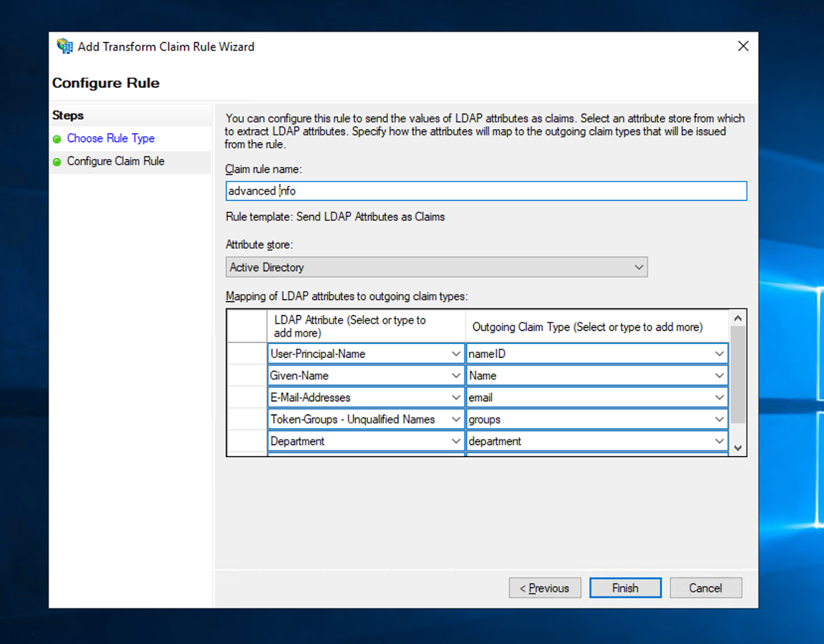Open the nameID outgoing claim type dropdown
The height and width of the screenshot is (644, 824).
[x=719, y=354]
